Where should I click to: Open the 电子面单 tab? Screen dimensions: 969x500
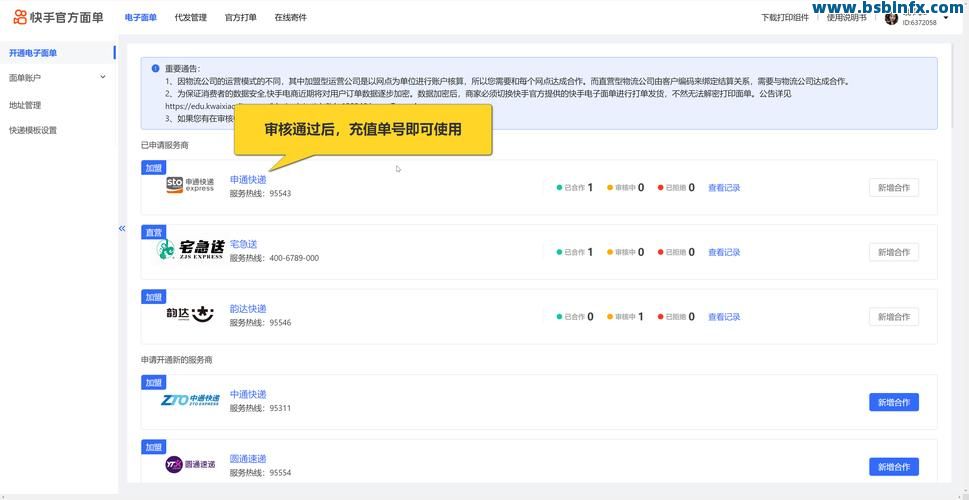(x=141, y=17)
